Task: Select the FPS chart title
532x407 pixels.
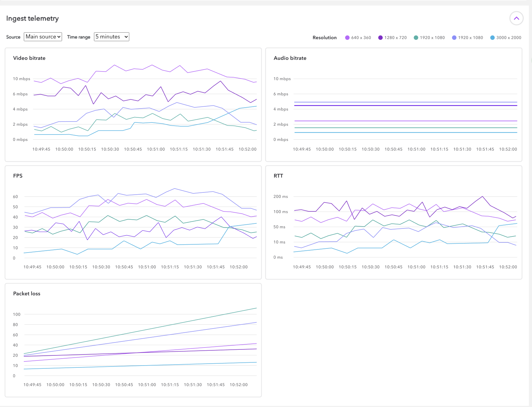Action: [x=18, y=176]
